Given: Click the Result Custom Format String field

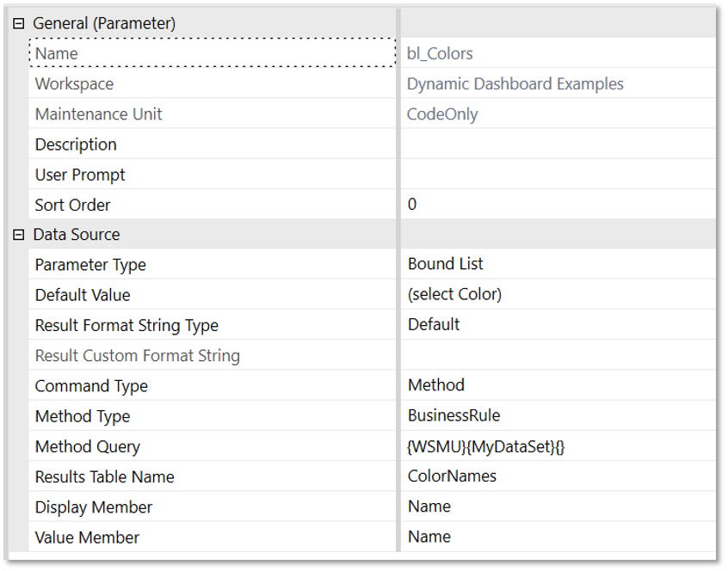Looking at the screenshot, I should click(559, 355).
